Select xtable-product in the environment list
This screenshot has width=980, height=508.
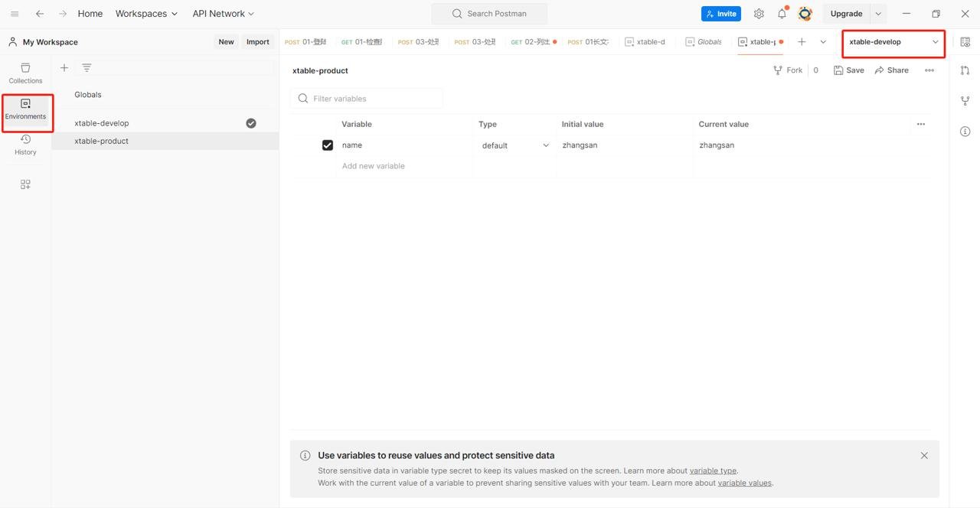[165, 141]
